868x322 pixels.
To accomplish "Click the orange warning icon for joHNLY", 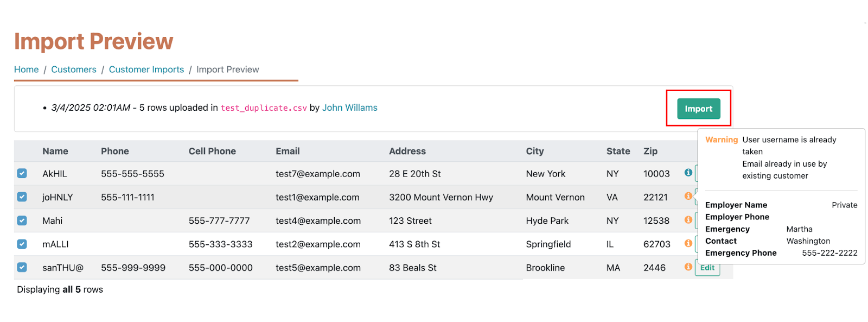I will click(x=688, y=196).
